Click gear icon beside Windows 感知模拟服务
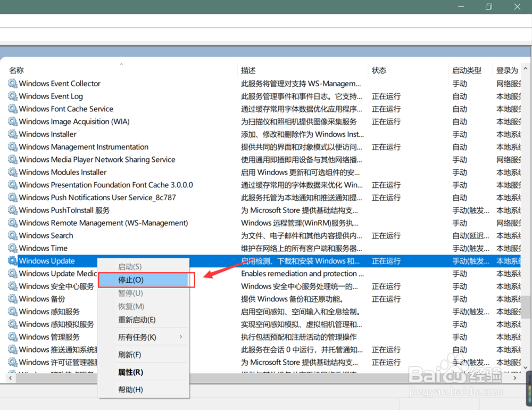 [x=13, y=324]
